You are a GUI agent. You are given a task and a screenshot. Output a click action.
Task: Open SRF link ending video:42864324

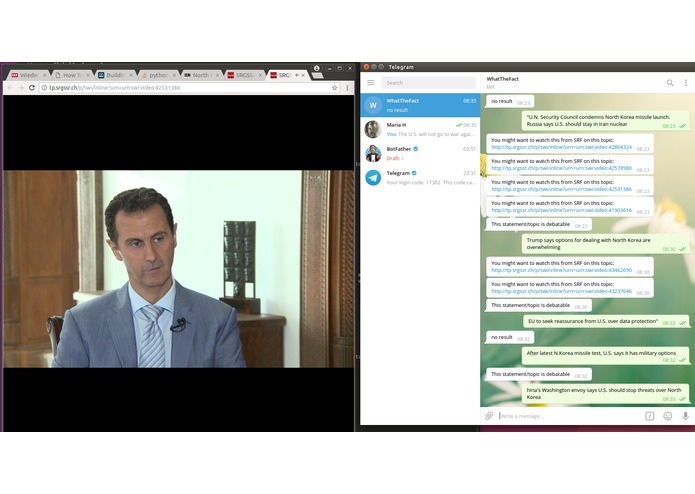point(561,147)
